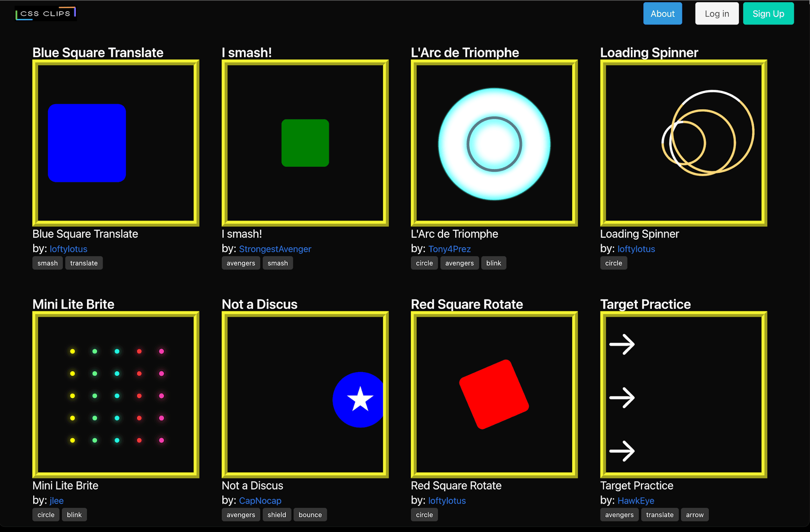Click the Log in button
This screenshot has width=810, height=532.
[717, 14]
